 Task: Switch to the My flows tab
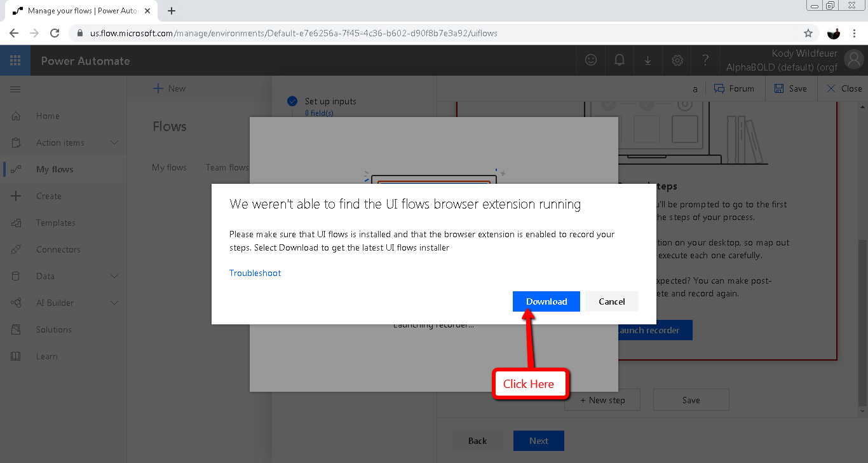tap(169, 167)
